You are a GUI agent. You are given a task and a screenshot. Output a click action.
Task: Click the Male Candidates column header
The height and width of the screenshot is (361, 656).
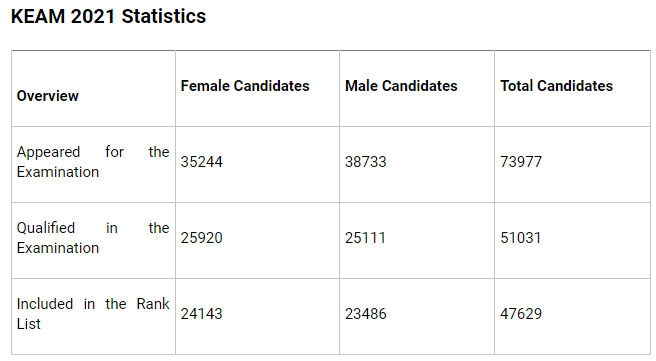click(x=401, y=86)
